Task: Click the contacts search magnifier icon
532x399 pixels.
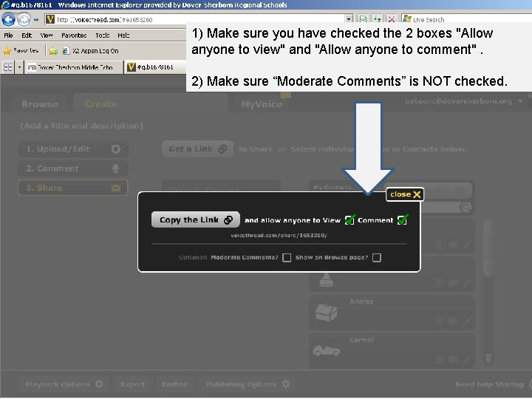Action: tap(465, 207)
